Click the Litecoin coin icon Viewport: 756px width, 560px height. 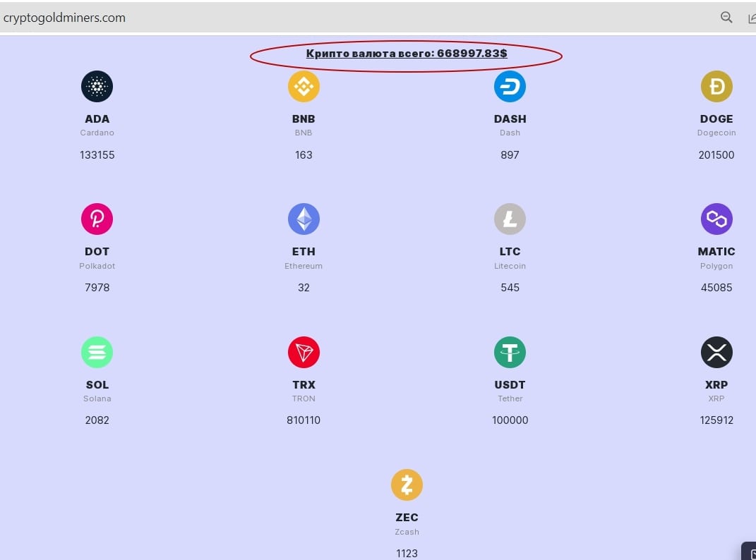pyautogui.click(x=510, y=219)
